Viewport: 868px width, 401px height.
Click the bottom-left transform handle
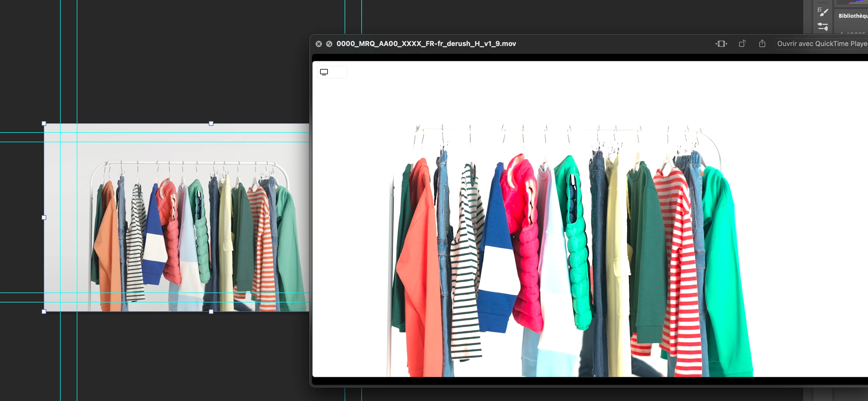coord(44,312)
